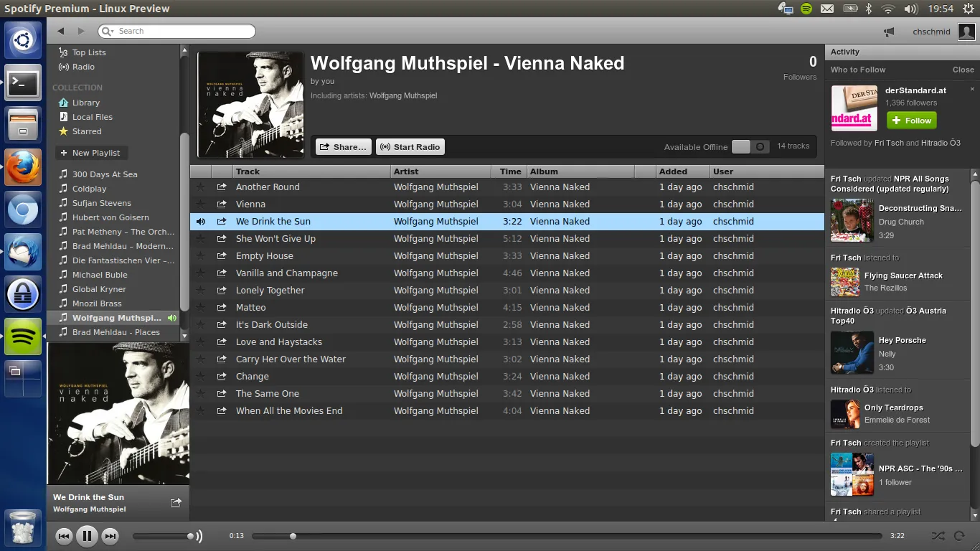This screenshot has height=551, width=980.
Task: Star the track When All the Movies End
Action: 201,411
